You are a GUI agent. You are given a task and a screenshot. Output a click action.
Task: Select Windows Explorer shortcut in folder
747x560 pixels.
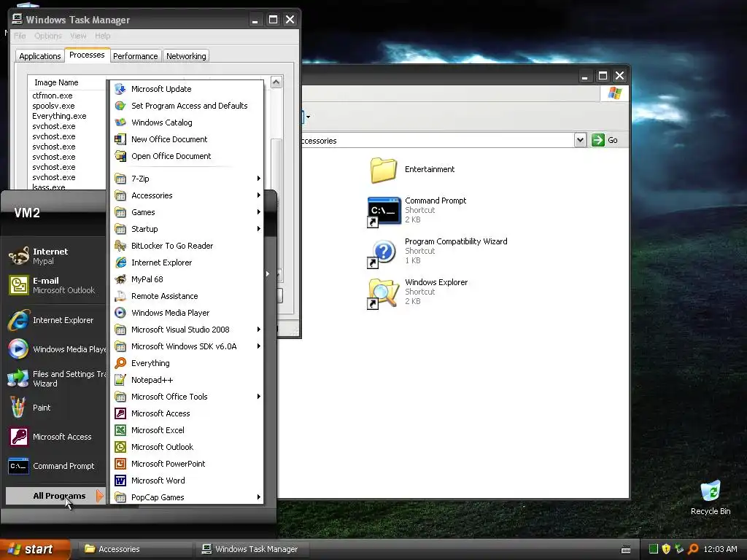[x=418, y=292]
